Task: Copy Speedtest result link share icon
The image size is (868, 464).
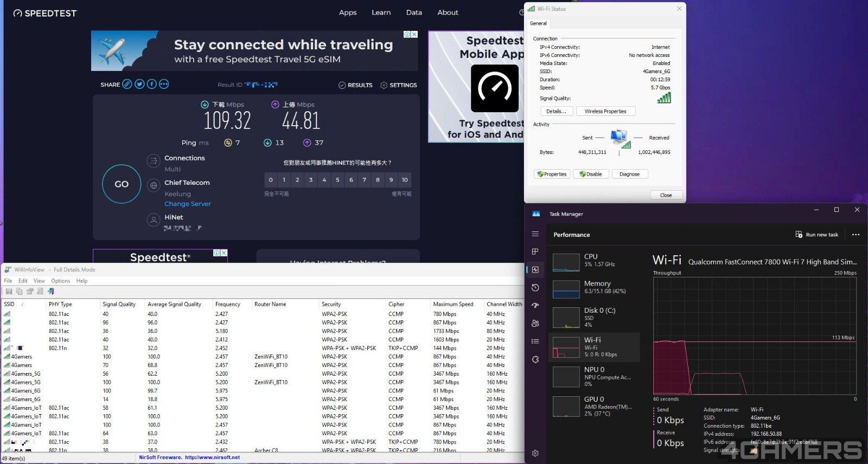Action: 127,84
